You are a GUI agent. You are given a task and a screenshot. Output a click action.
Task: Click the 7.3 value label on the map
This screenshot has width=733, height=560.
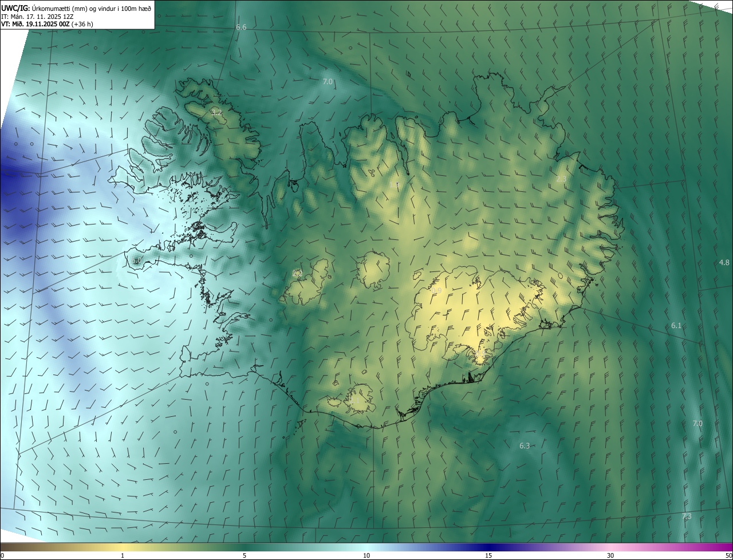click(x=687, y=516)
